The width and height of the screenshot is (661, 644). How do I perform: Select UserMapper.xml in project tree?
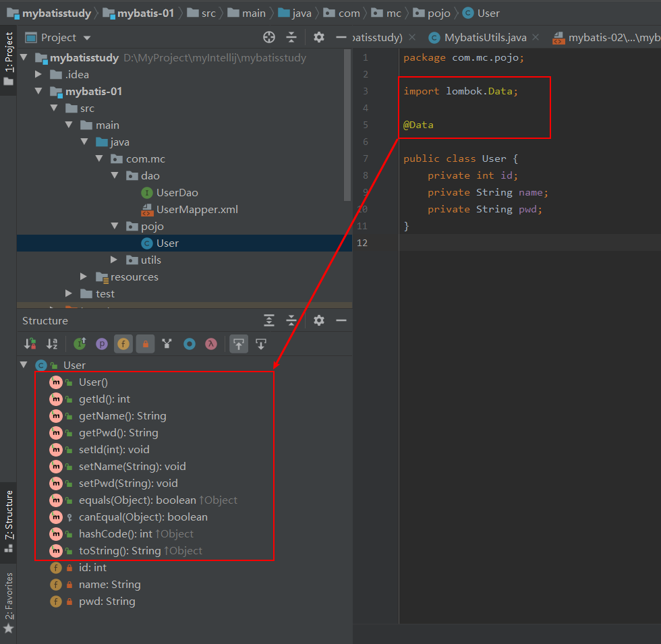190,210
